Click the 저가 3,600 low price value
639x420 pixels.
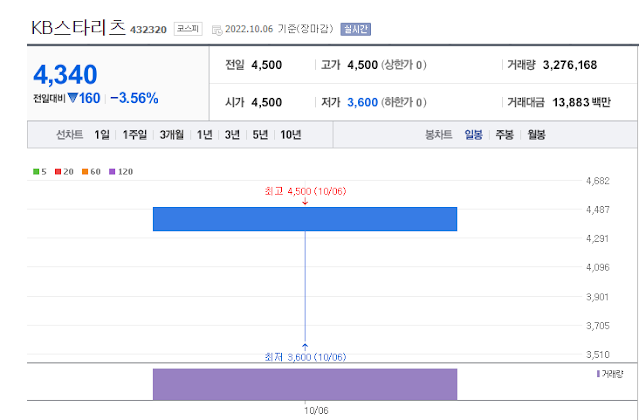tap(363, 102)
